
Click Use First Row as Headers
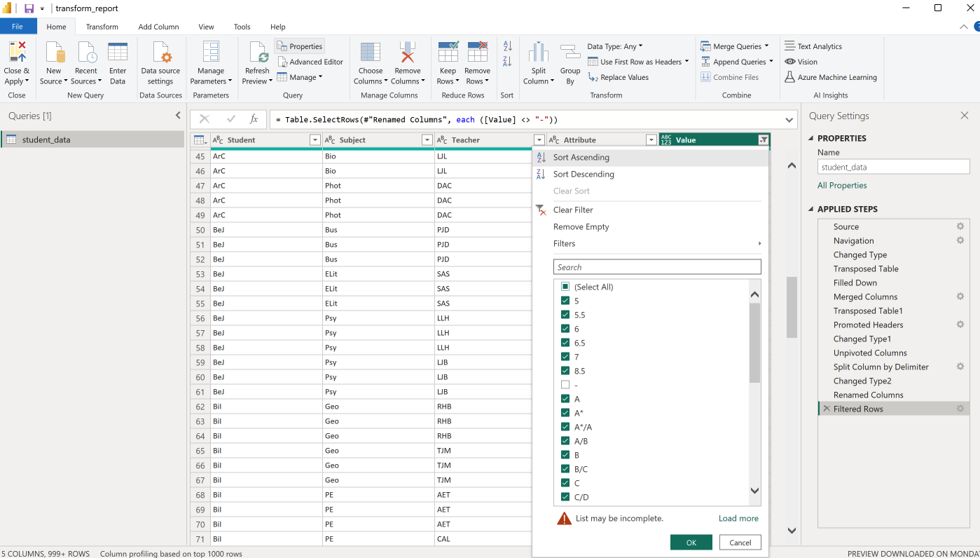point(638,62)
